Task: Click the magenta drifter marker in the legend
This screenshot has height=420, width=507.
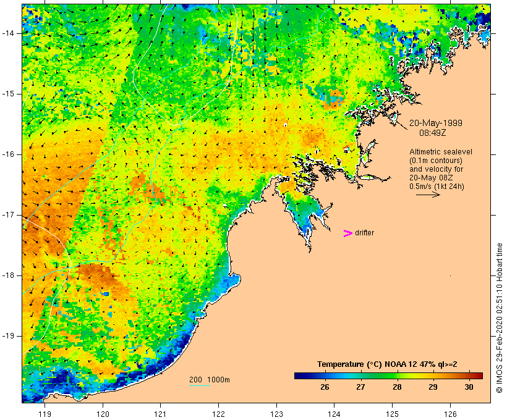Action: pyautogui.click(x=347, y=233)
